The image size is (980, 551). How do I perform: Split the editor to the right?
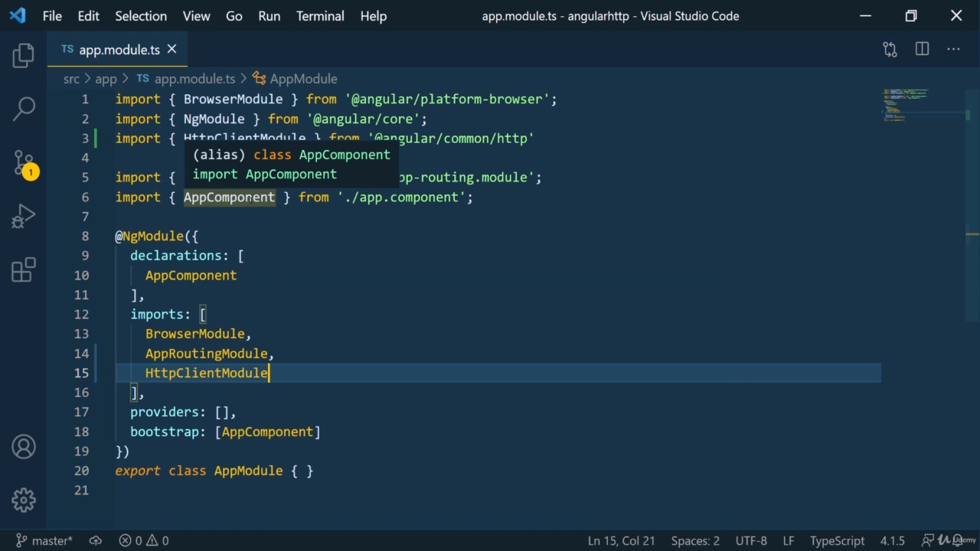[922, 50]
